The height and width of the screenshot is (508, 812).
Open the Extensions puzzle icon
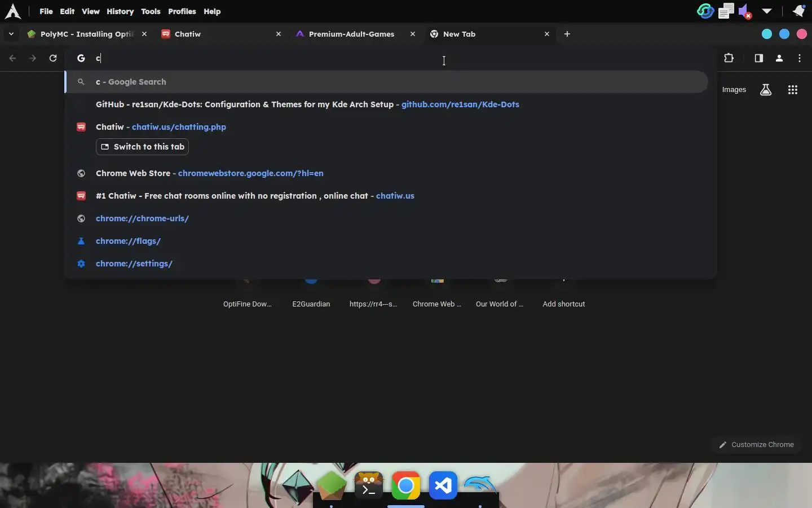click(729, 58)
